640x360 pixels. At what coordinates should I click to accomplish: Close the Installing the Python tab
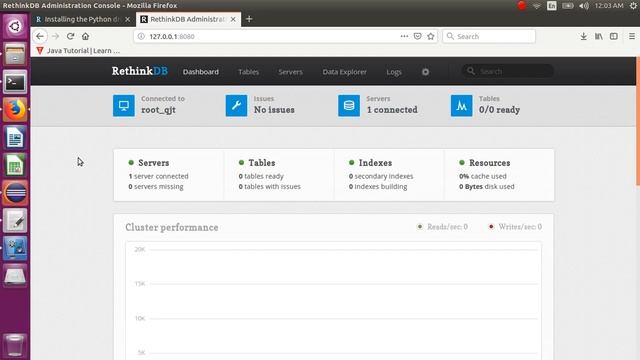(128, 19)
